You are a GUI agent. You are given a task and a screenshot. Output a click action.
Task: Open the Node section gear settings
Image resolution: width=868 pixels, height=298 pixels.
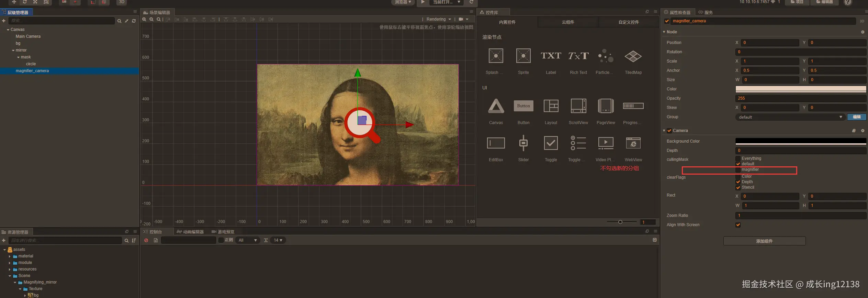(863, 32)
